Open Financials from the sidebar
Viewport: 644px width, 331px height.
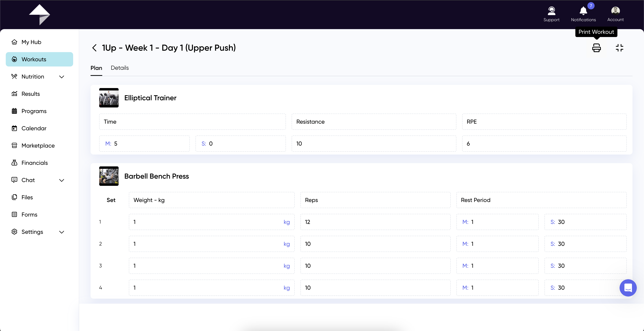[34, 163]
